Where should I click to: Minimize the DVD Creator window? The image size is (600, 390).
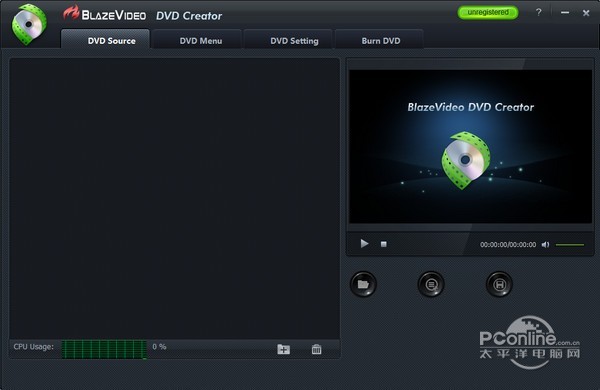click(565, 13)
